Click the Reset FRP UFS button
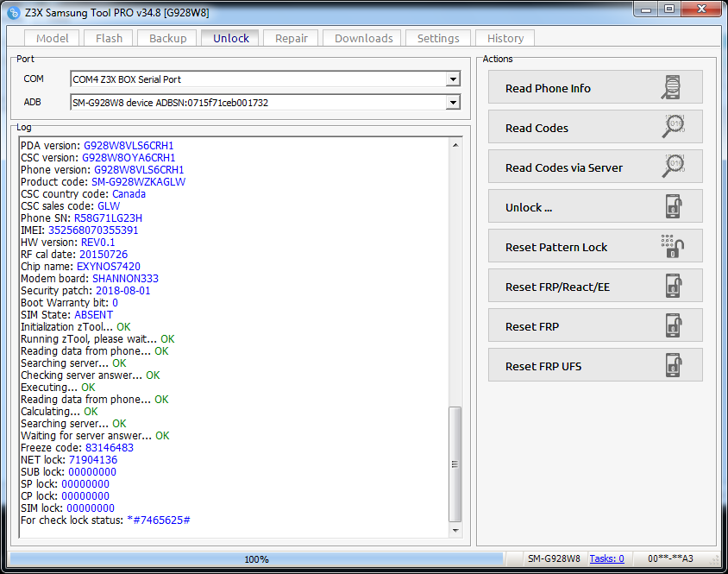This screenshot has height=574, width=728. click(x=595, y=365)
